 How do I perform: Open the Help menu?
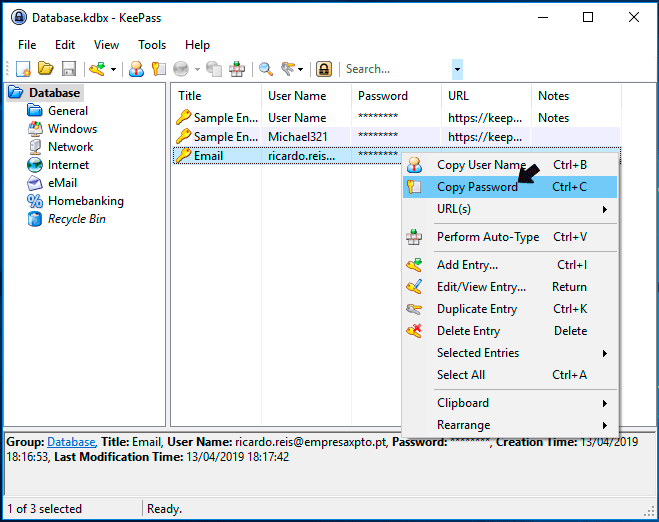click(x=197, y=45)
